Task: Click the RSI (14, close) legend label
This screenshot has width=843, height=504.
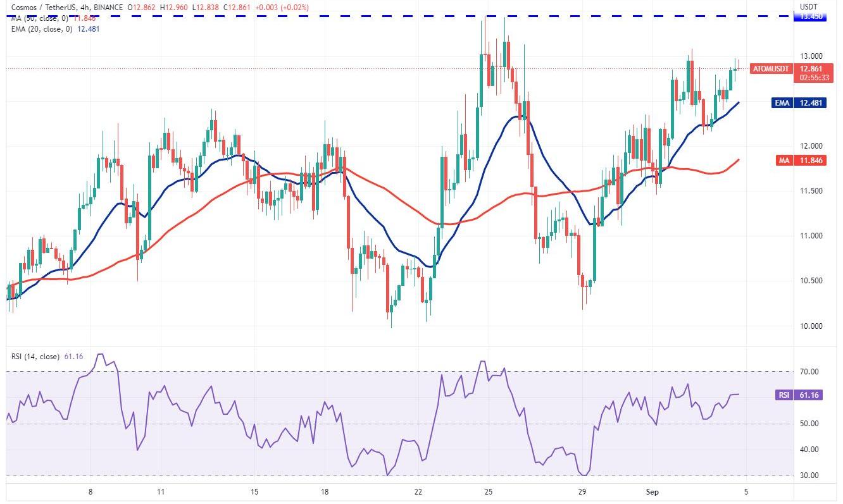Action: 35,357
